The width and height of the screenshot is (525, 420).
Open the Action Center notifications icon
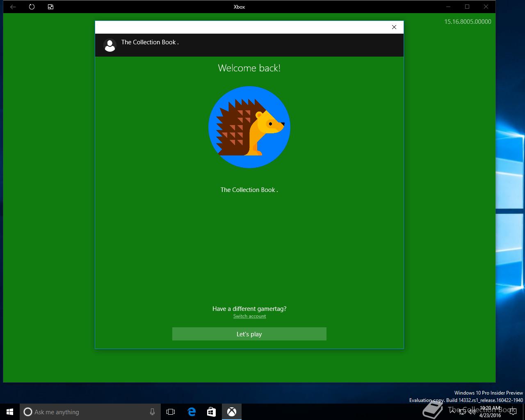(513, 412)
